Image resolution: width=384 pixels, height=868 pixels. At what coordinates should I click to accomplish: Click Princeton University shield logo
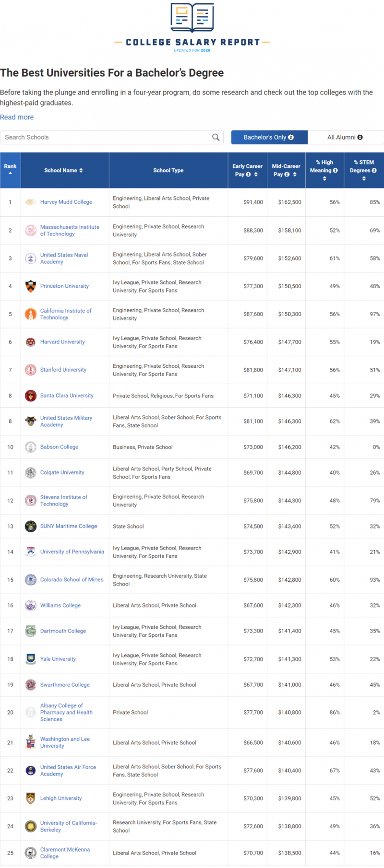[x=31, y=286]
